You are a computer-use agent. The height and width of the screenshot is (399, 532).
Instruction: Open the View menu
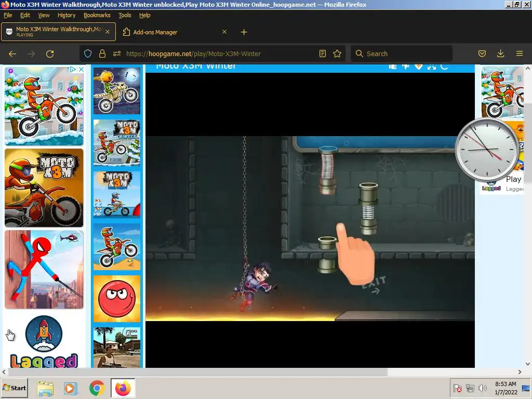coord(44,15)
